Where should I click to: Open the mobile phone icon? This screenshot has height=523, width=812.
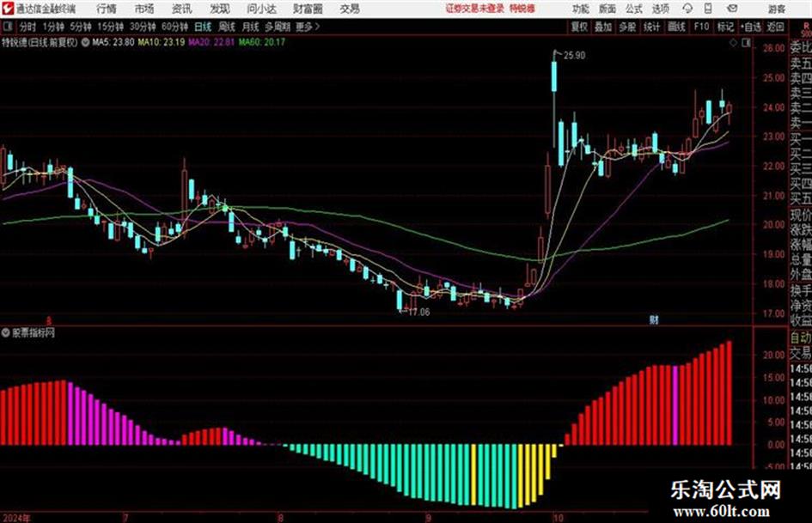[708, 9]
